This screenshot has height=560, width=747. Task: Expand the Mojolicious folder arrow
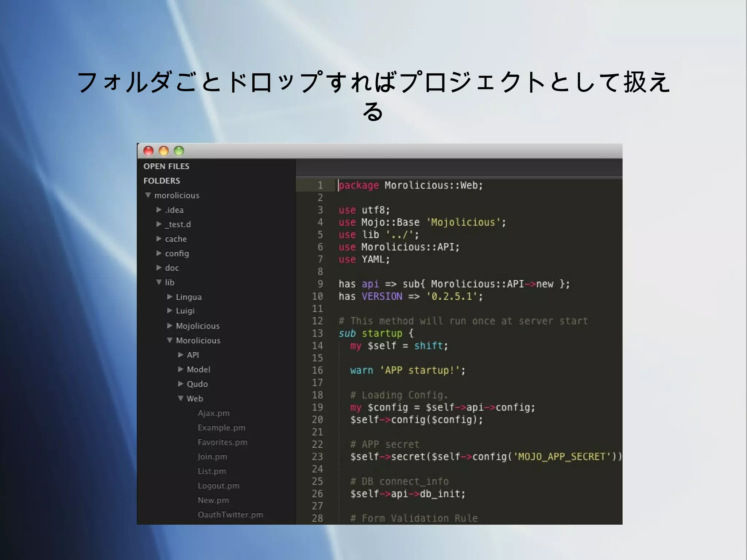coord(170,326)
